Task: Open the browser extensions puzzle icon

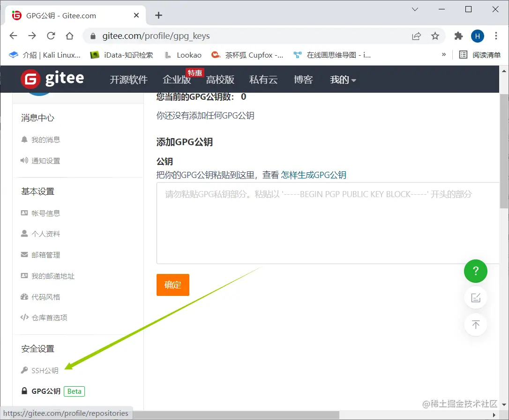Action: [458, 36]
